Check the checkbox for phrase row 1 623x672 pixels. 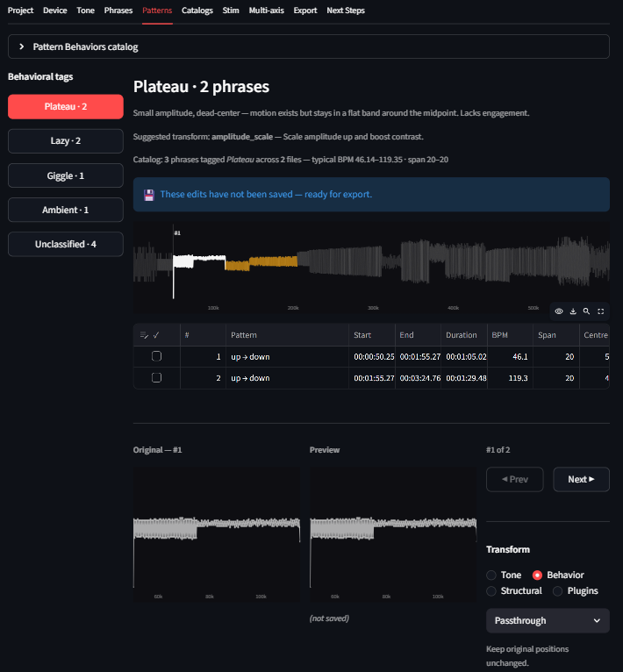point(156,356)
